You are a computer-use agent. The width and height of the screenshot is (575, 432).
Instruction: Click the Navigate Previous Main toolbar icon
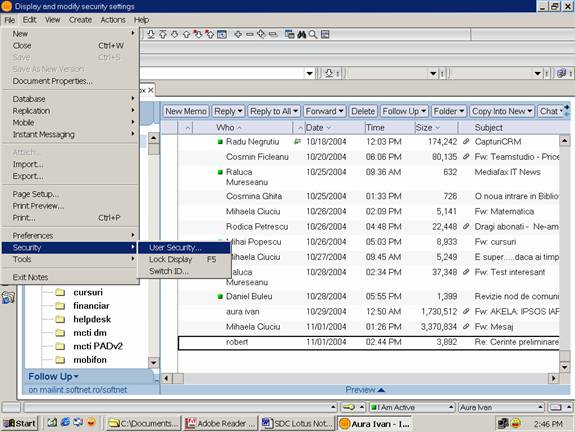click(x=162, y=34)
